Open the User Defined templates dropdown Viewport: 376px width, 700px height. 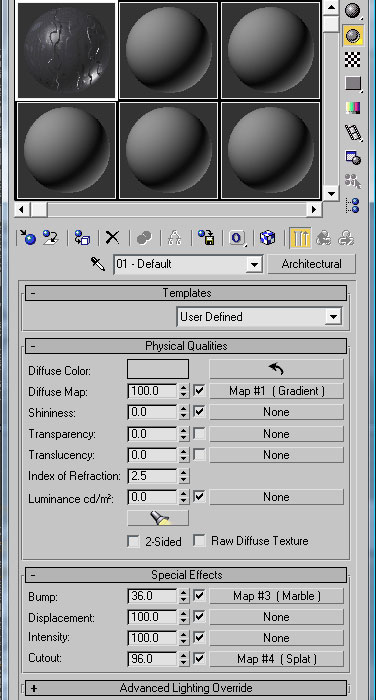tap(333, 317)
